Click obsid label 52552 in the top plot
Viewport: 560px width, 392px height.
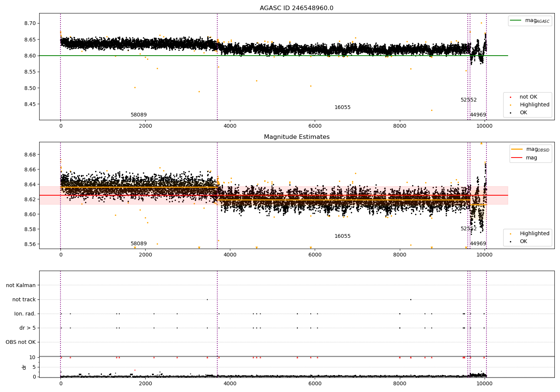(469, 100)
